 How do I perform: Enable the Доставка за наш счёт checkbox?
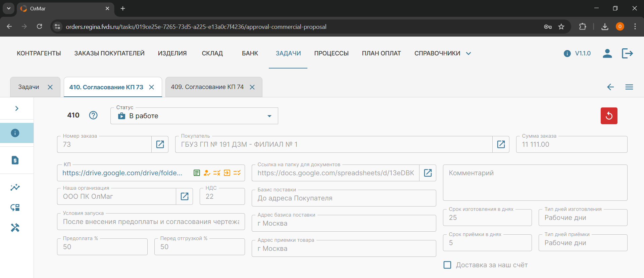[x=447, y=265]
